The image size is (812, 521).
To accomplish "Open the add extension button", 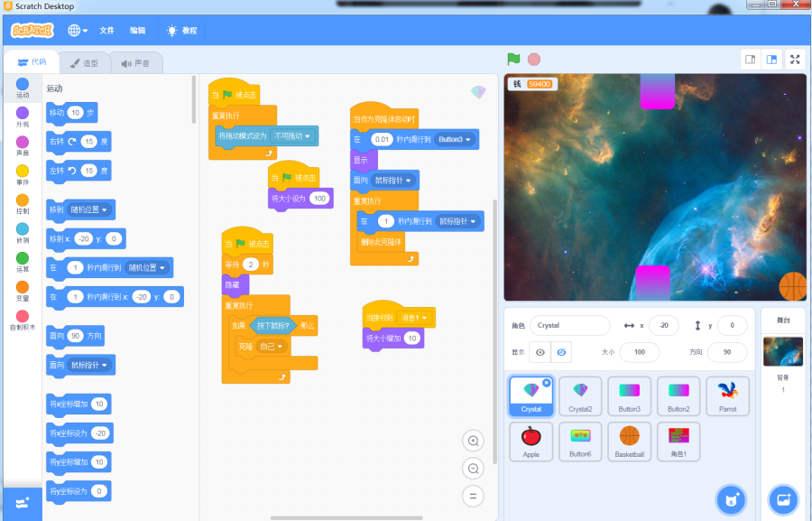I will point(23,503).
